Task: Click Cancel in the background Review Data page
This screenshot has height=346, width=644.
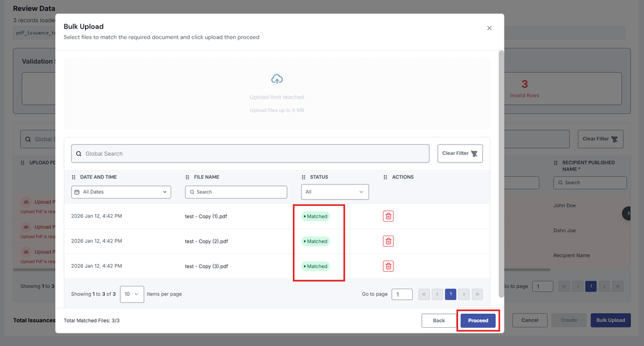Action: click(530, 320)
